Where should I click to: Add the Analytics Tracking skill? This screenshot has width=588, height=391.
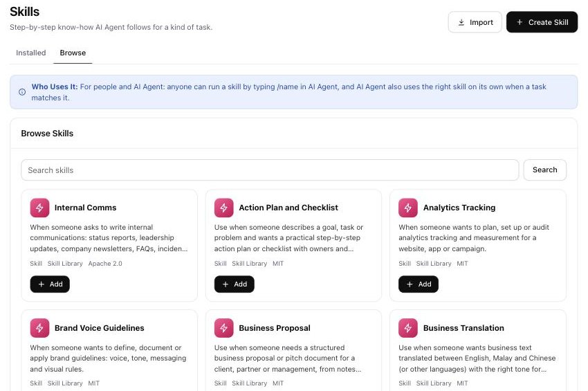tap(418, 284)
